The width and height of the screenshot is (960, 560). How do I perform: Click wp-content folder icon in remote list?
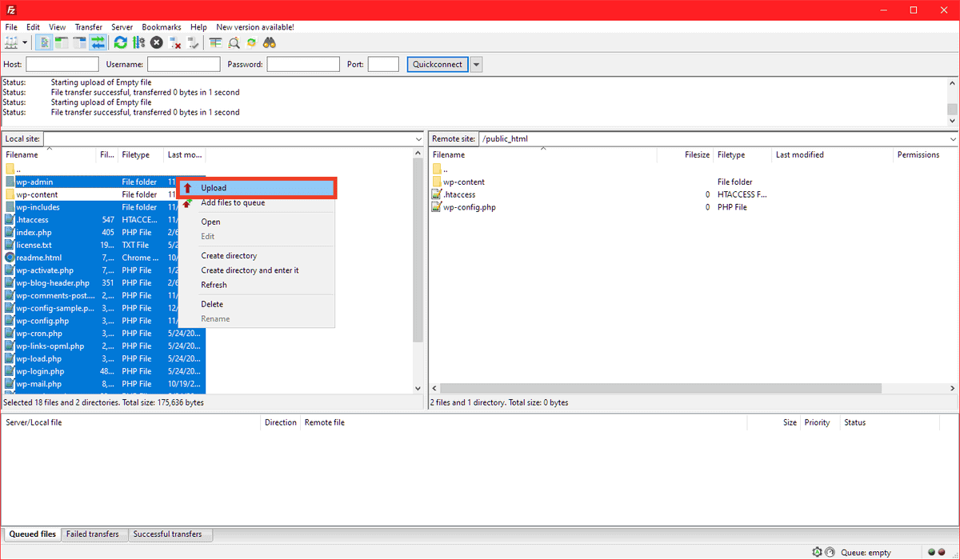(437, 182)
